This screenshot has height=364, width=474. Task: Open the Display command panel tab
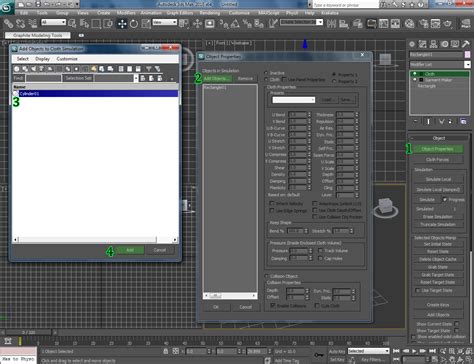[455, 44]
